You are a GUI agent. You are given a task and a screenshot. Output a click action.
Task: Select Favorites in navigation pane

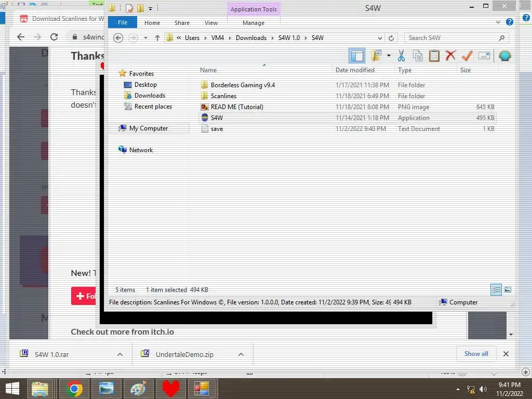click(x=141, y=74)
